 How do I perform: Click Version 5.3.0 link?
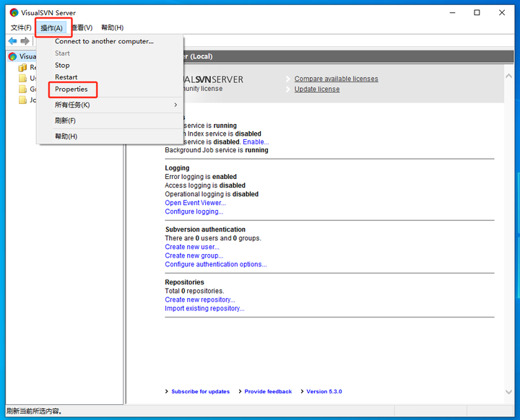pos(324,391)
